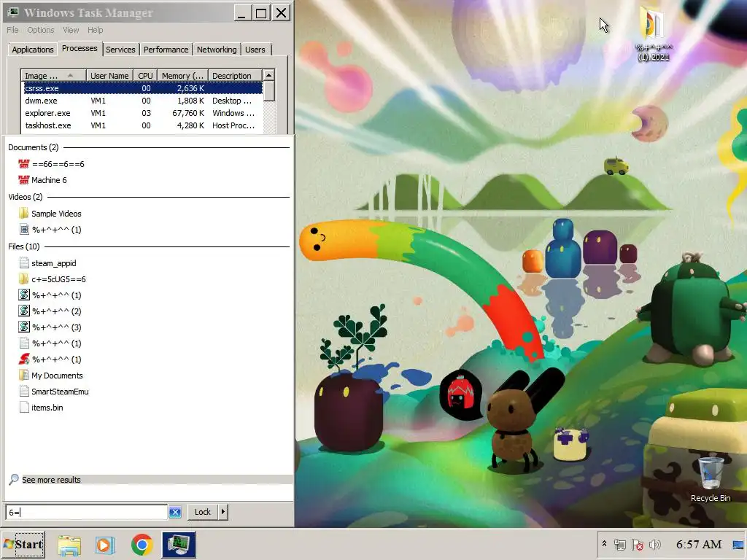
Task: Open the Recycle Bin on desktop
Action: point(711,479)
